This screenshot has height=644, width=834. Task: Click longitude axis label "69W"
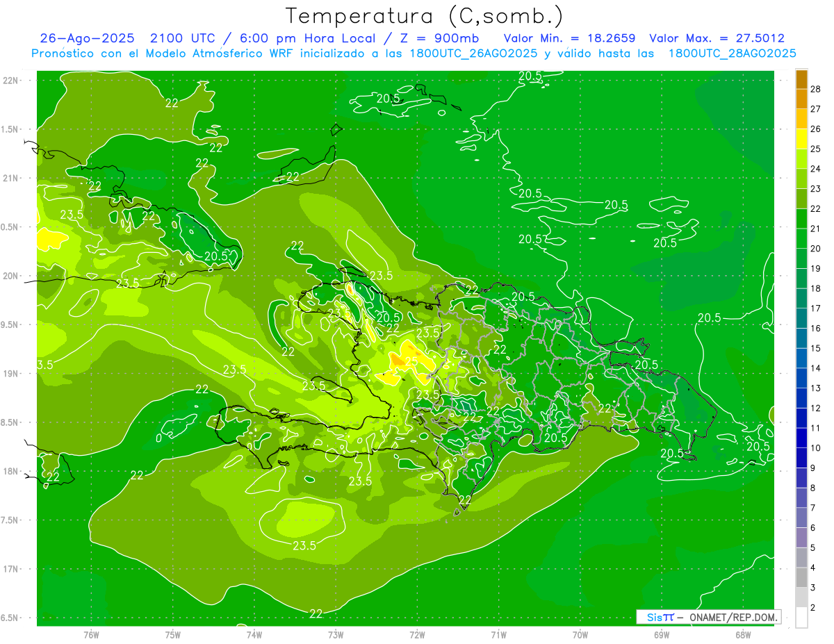[661, 634]
